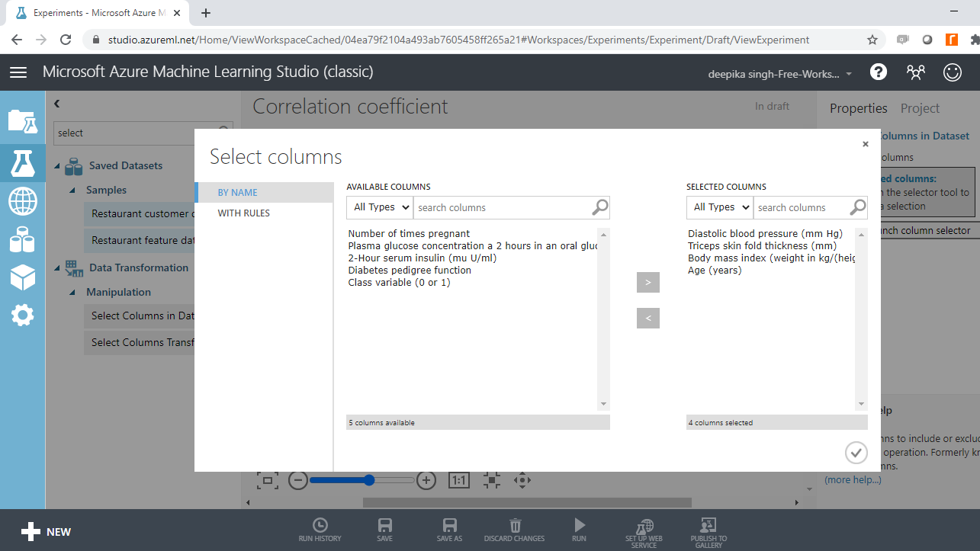Select Class variable (0 or 1) column
Screen dimensions: 980x551
(x=399, y=283)
